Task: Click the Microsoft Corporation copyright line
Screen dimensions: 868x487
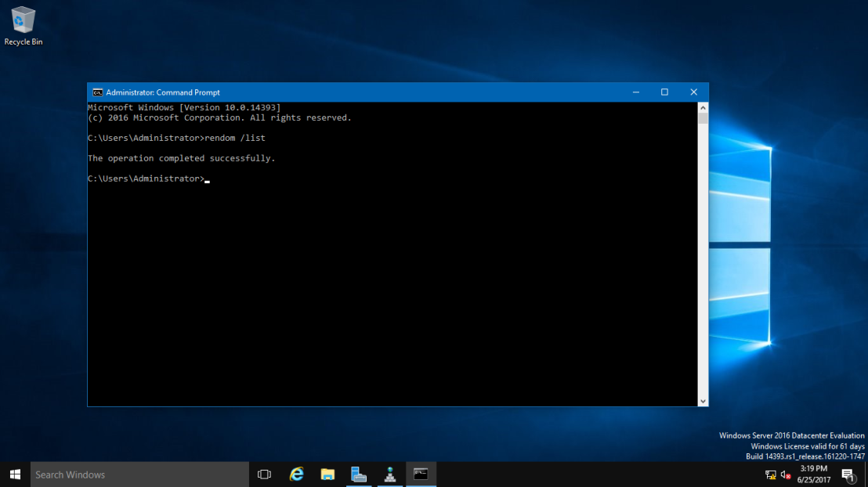Action: 220,118
